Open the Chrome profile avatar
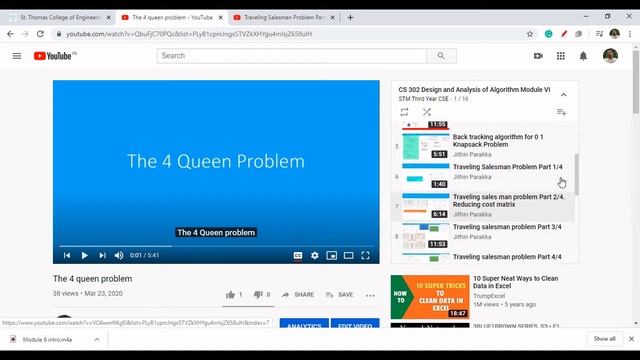640x360 pixels. 615,34
